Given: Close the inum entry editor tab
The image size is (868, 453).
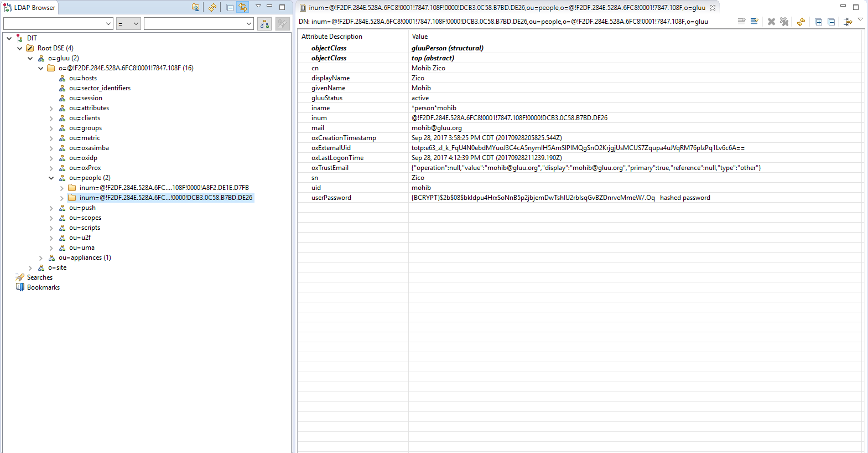Looking at the screenshot, I should (713, 8).
